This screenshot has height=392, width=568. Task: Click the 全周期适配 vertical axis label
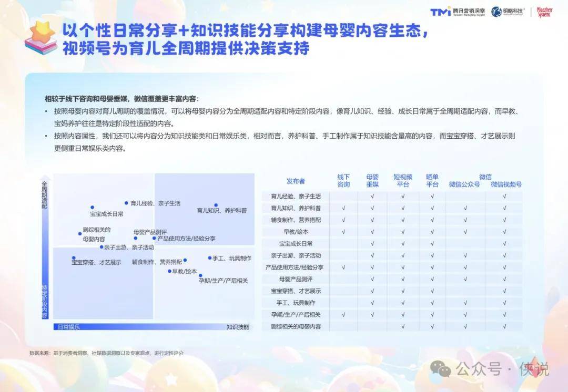coord(45,195)
